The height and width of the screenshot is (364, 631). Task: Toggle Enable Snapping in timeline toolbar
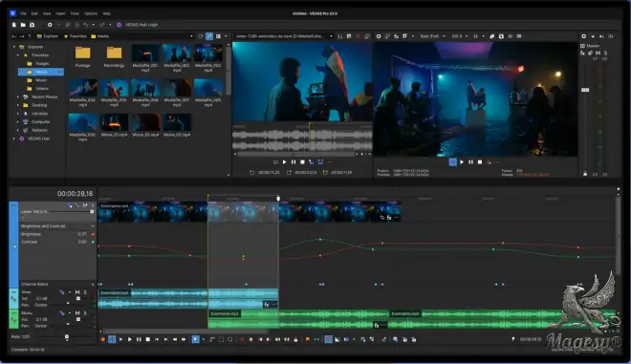(329, 339)
